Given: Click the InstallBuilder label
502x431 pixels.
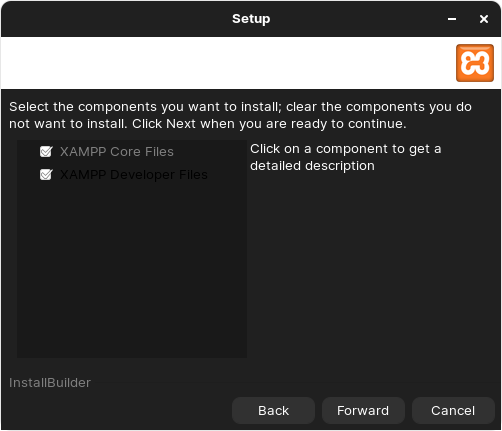Looking at the screenshot, I should (x=50, y=383).
